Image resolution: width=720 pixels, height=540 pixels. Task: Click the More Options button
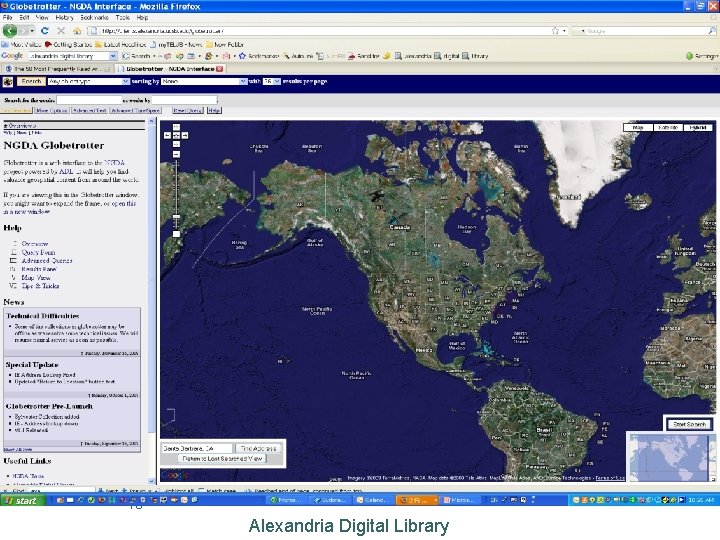coord(51,111)
